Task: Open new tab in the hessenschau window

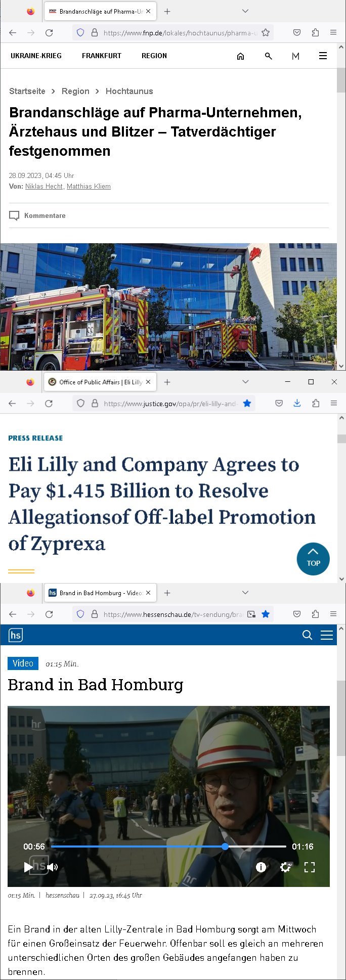Action: tap(167, 593)
